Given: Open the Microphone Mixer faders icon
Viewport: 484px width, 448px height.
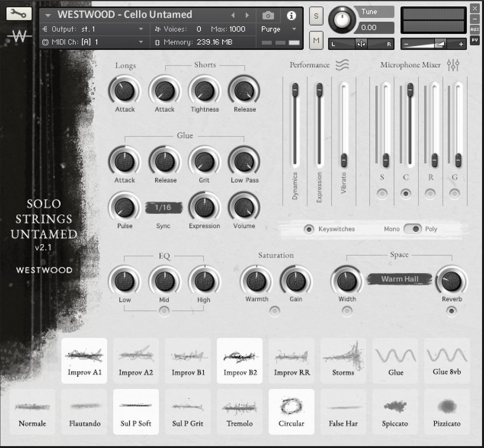Looking at the screenshot, I should click(x=453, y=65).
